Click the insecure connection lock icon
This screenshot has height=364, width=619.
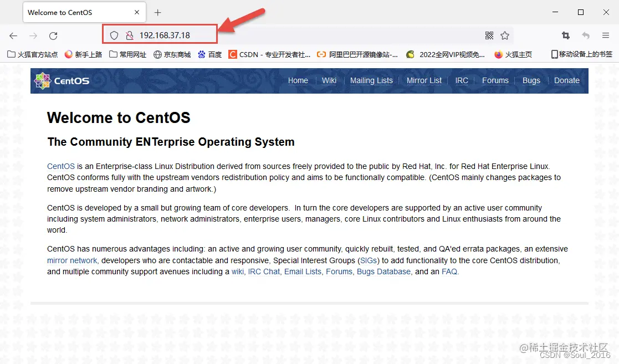point(130,35)
